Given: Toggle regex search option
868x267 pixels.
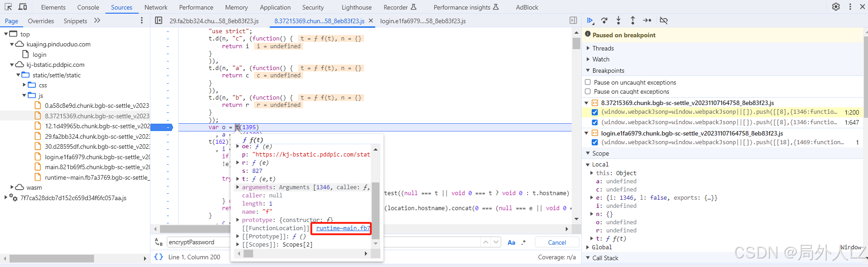Looking at the screenshot, I should [x=524, y=242].
